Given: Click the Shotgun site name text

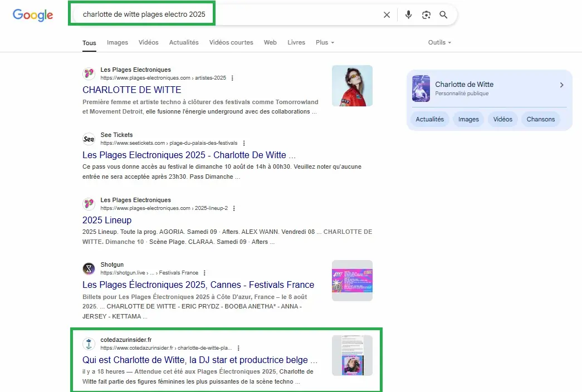Looking at the screenshot, I should (112, 264).
